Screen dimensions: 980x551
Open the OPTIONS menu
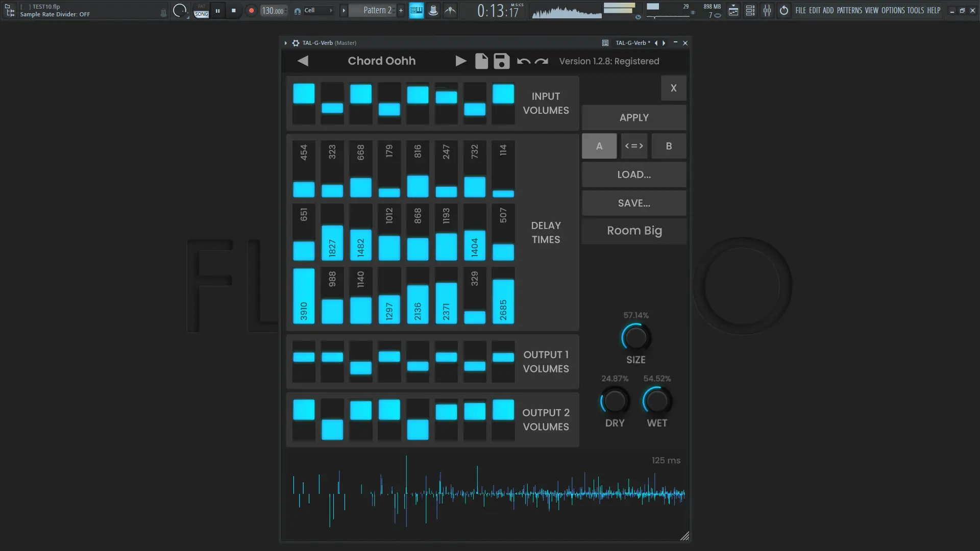point(893,10)
